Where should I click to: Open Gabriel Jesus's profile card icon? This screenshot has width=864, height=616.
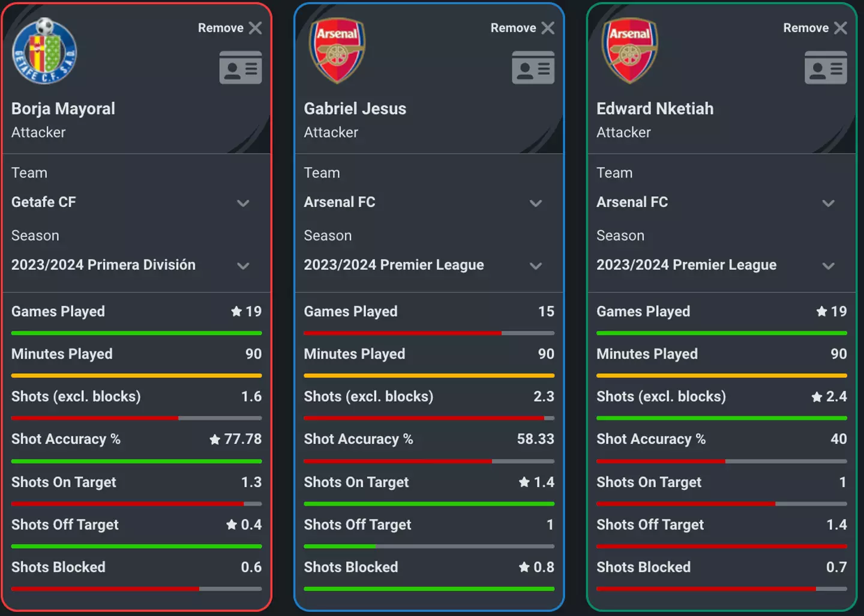(x=533, y=67)
